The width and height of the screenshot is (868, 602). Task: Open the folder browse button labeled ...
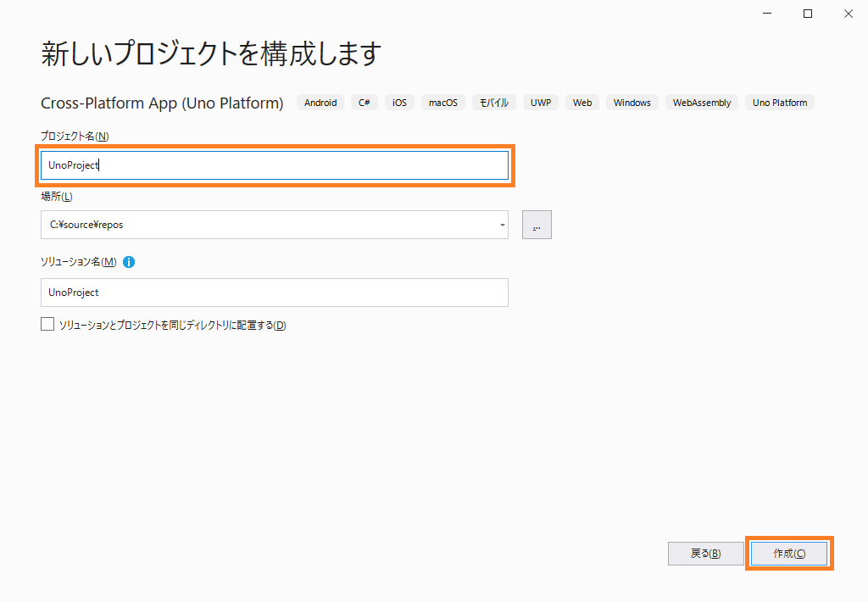pyautogui.click(x=537, y=225)
